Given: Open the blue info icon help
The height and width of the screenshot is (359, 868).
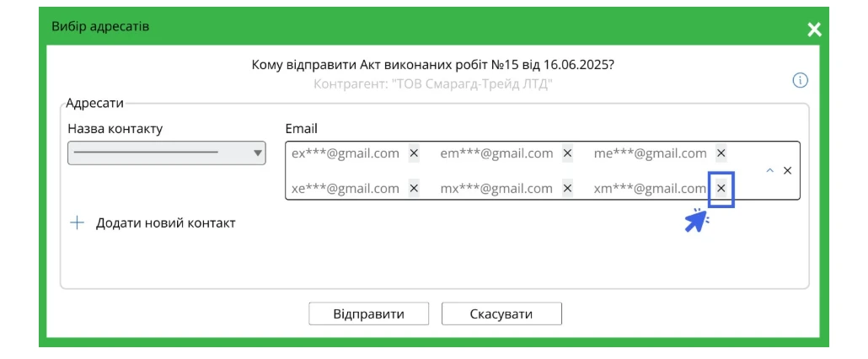Looking at the screenshot, I should tap(801, 81).
